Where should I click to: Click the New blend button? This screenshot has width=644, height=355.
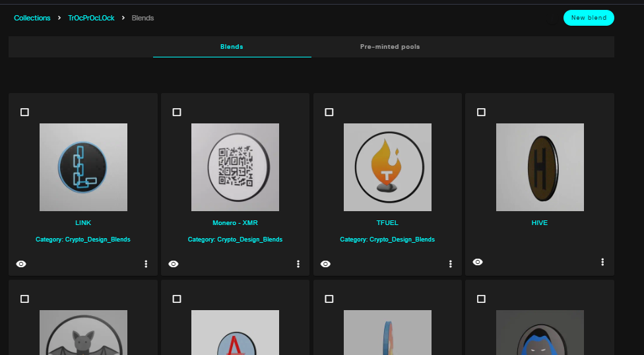pyautogui.click(x=589, y=18)
